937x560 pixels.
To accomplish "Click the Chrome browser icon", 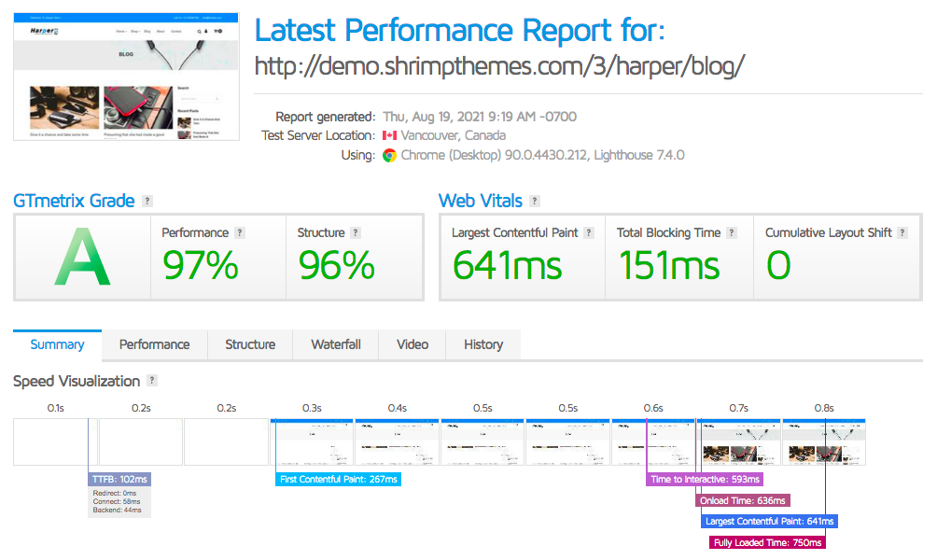I will 390,155.
